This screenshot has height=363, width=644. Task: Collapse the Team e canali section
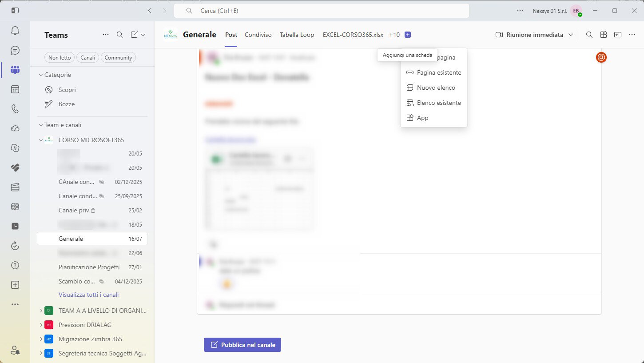41,125
